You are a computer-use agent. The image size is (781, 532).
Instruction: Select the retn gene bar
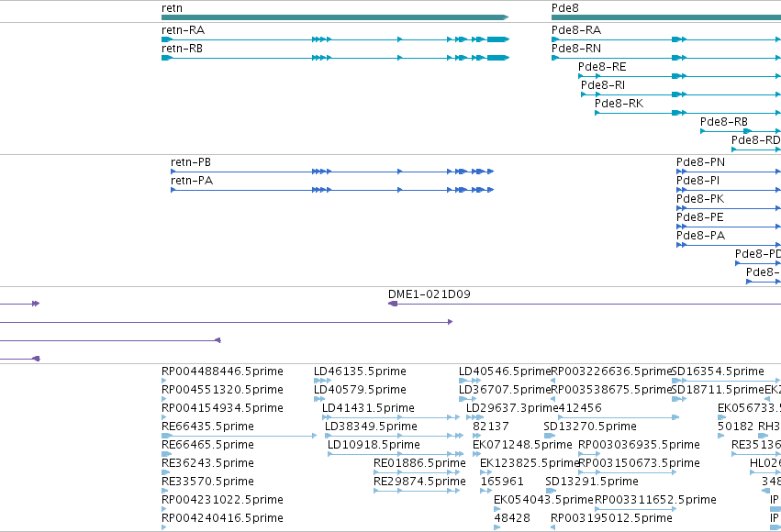click(x=335, y=17)
